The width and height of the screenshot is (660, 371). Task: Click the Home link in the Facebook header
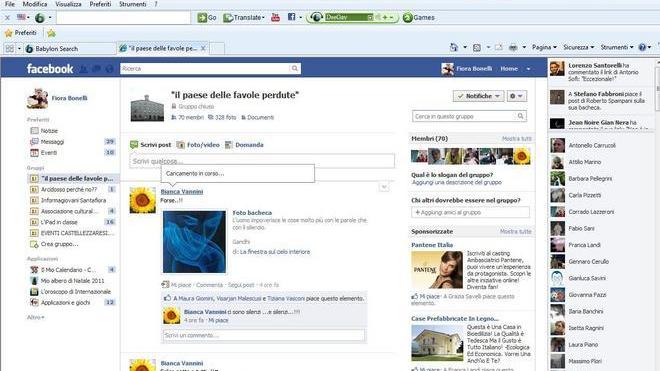coord(509,69)
